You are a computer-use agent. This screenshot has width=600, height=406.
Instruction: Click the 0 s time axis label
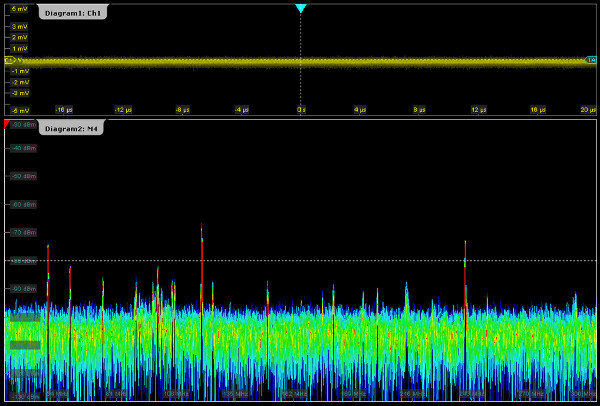(x=301, y=110)
